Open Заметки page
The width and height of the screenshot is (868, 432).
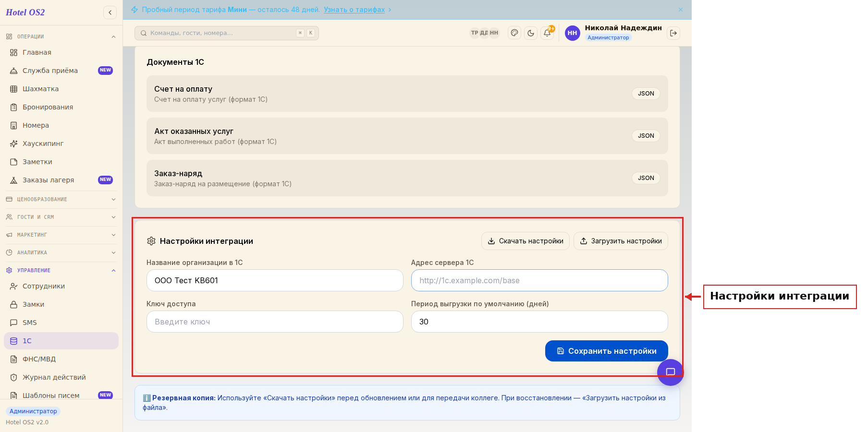(x=61, y=162)
